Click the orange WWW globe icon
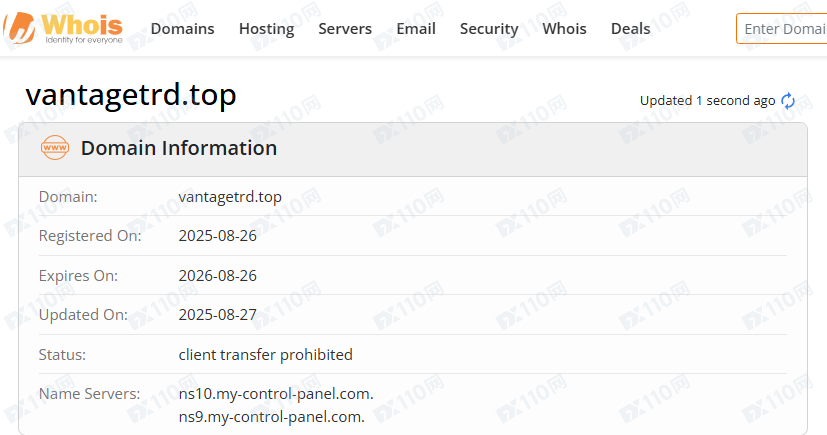Image resolution: width=827 pixels, height=435 pixels. click(55, 148)
